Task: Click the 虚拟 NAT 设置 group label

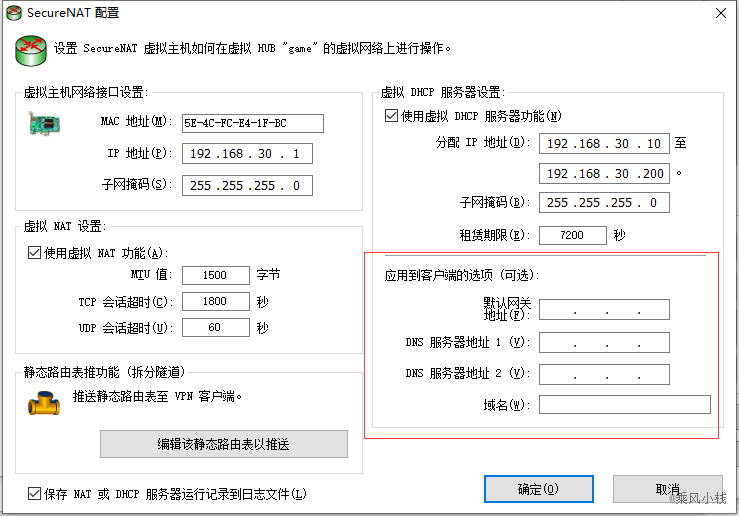Action: [x=65, y=226]
